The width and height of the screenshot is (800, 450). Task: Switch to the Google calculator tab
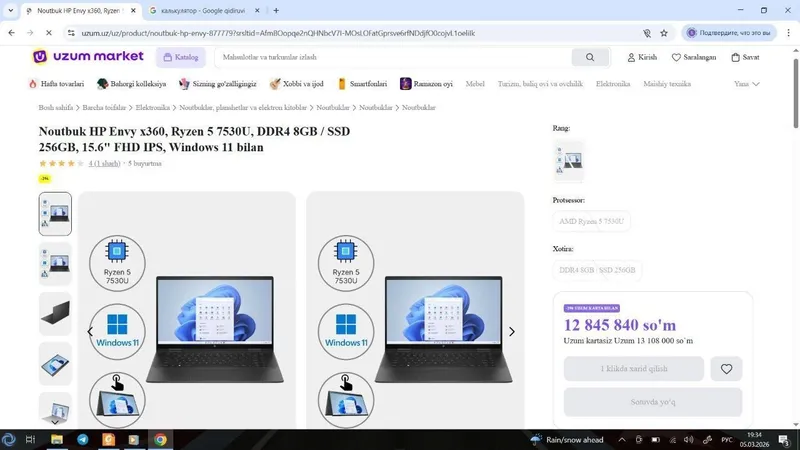tap(203, 10)
